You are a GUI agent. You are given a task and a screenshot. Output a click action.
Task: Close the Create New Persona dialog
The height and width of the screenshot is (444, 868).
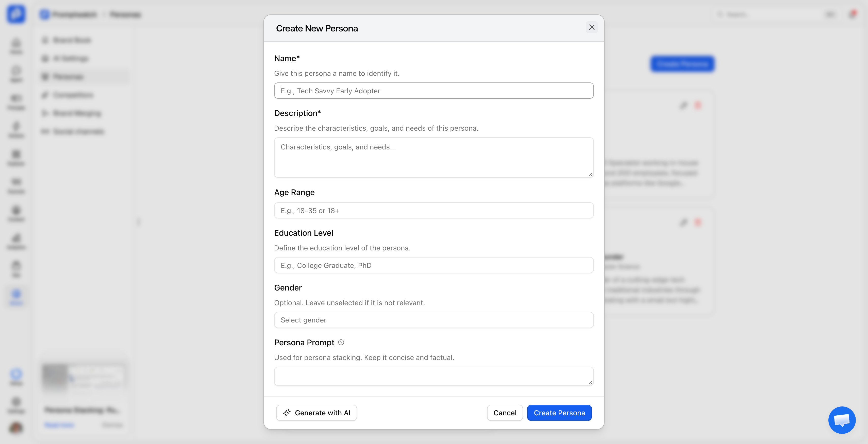[591, 27]
